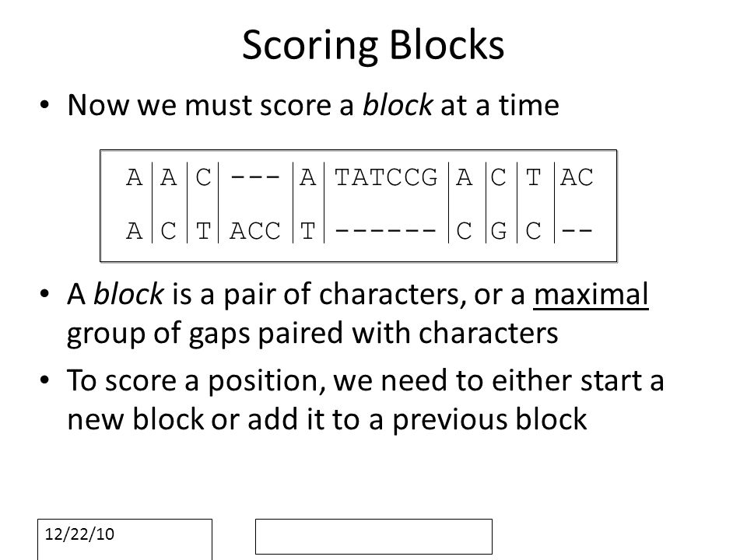Select the --- gap block in top row
This screenshot has height=560, width=747.
click(255, 177)
